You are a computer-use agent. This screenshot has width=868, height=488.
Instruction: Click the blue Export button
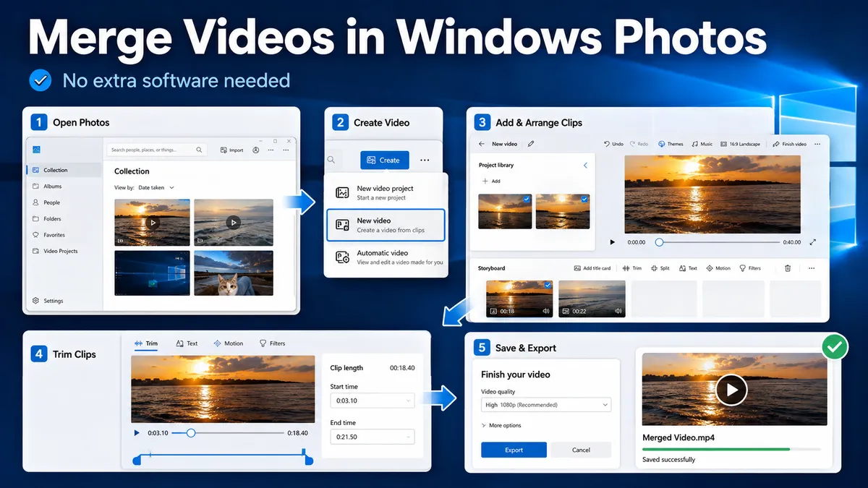(x=514, y=450)
